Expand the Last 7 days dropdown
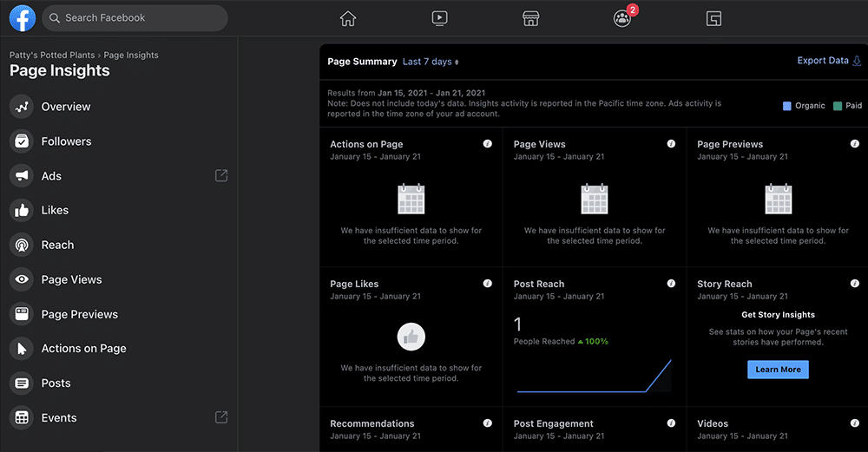The height and width of the screenshot is (452, 868). (431, 62)
